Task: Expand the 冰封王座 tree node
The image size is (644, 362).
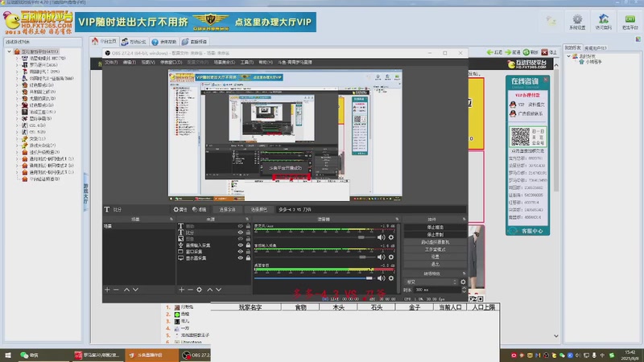Action: pyautogui.click(x=17, y=112)
